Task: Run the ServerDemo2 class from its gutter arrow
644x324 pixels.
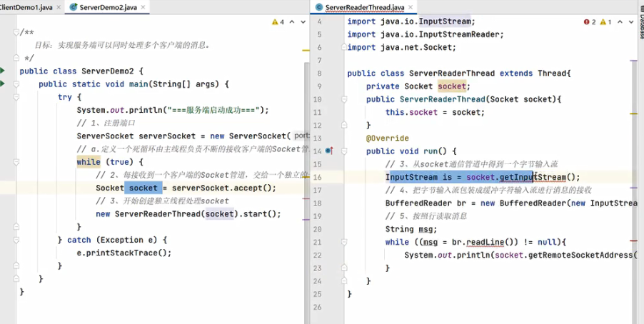Action: (2, 71)
